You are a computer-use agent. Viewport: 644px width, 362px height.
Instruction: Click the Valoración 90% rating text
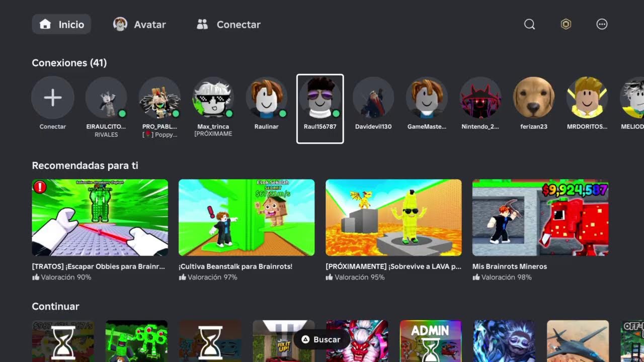click(x=66, y=277)
